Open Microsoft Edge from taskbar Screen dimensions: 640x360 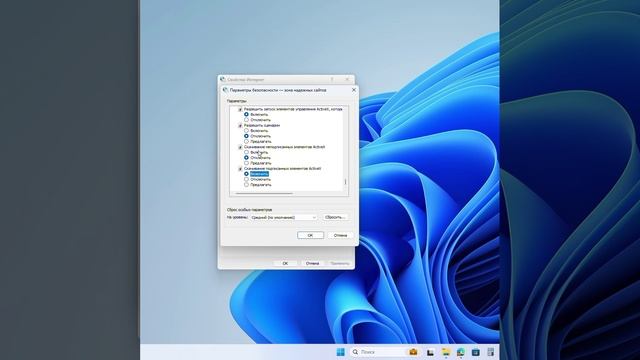[461, 352]
